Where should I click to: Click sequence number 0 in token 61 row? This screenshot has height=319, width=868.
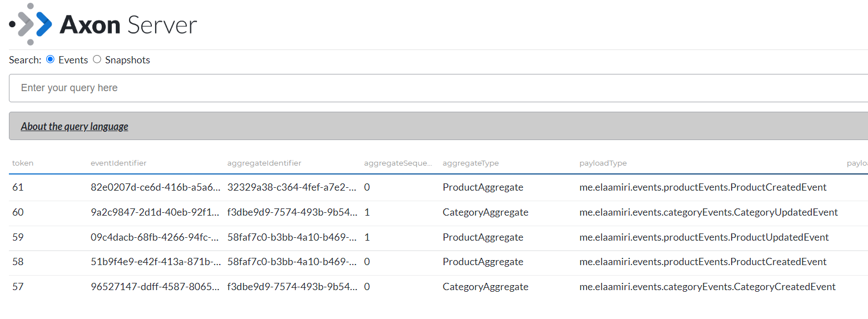click(x=367, y=187)
